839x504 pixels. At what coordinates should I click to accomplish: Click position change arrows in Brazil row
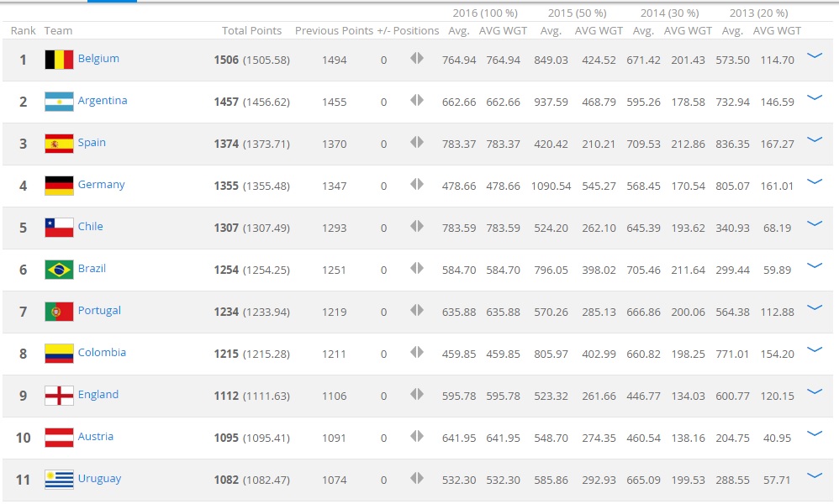(x=417, y=268)
